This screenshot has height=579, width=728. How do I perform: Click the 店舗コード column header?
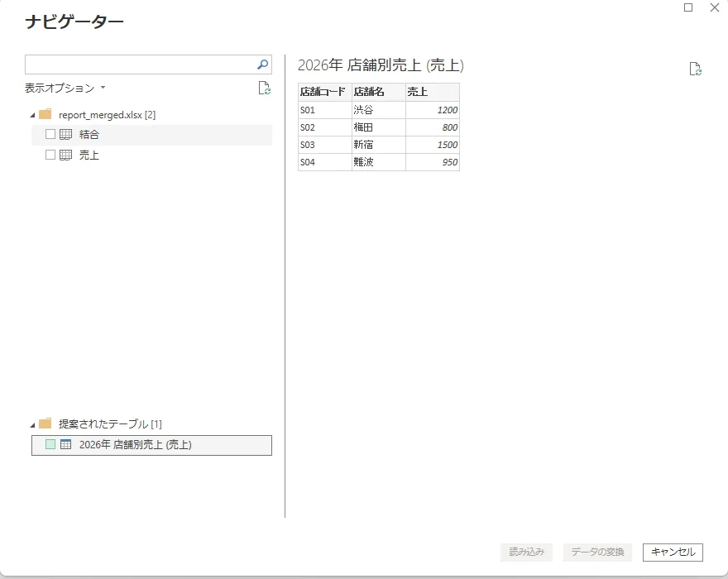click(x=325, y=92)
